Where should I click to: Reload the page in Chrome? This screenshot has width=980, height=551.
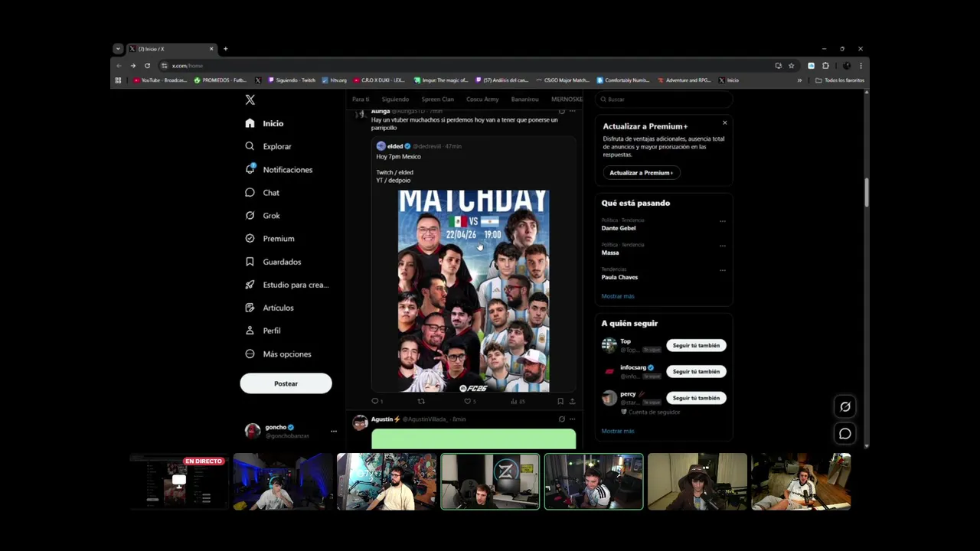click(147, 66)
